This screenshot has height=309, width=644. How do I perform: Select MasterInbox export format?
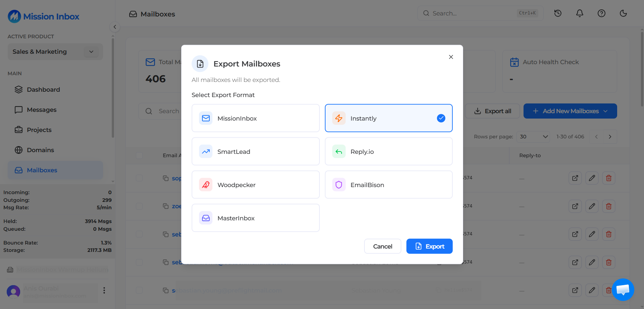pyautogui.click(x=255, y=218)
